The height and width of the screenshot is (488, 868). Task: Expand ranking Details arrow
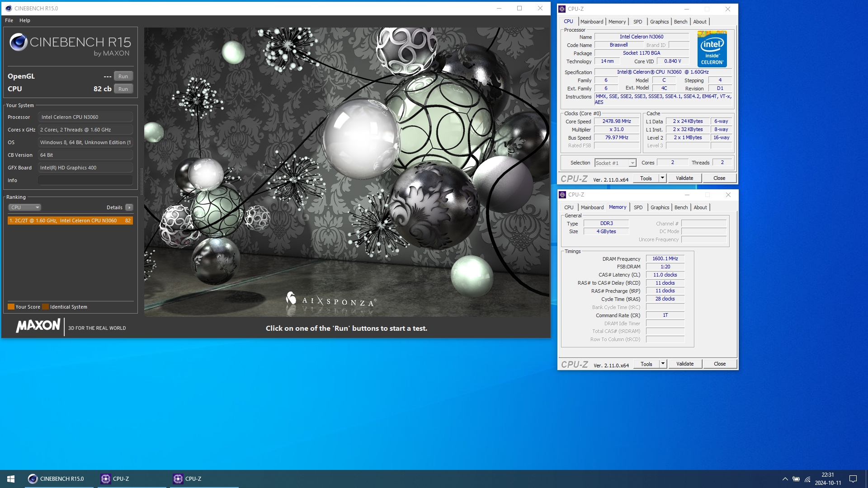pyautogui.click(x=129, y=207)
